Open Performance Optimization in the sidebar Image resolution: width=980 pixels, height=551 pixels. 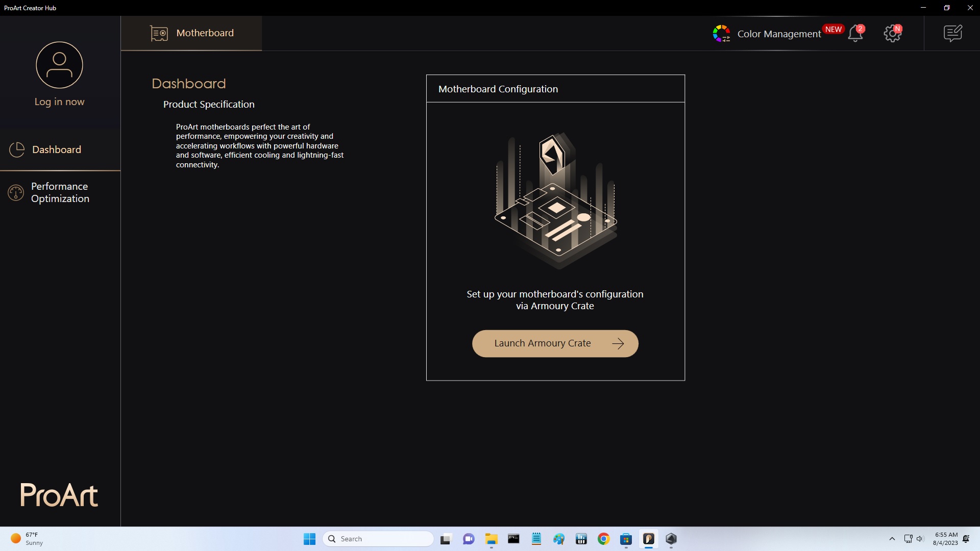tap(60, 193)
